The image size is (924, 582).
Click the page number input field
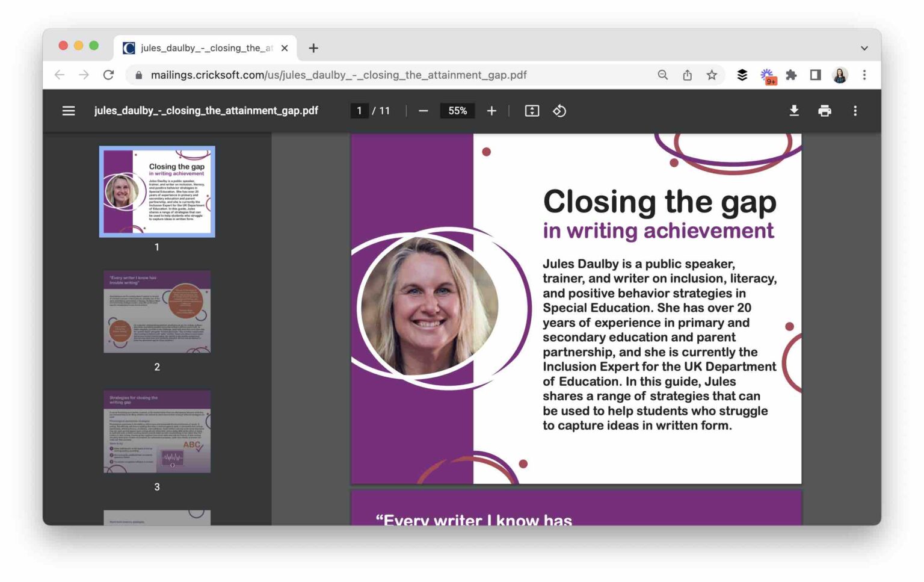[359, 111]
